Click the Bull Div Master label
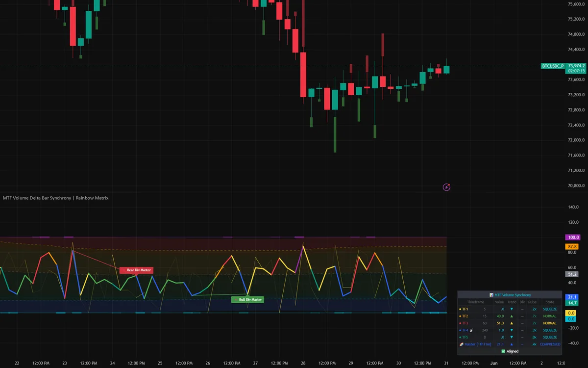588x368 pixels. (x=247, y=299)
